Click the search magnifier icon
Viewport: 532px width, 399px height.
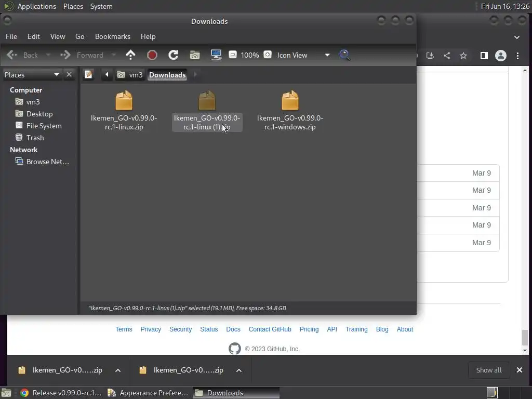point(344,55)
